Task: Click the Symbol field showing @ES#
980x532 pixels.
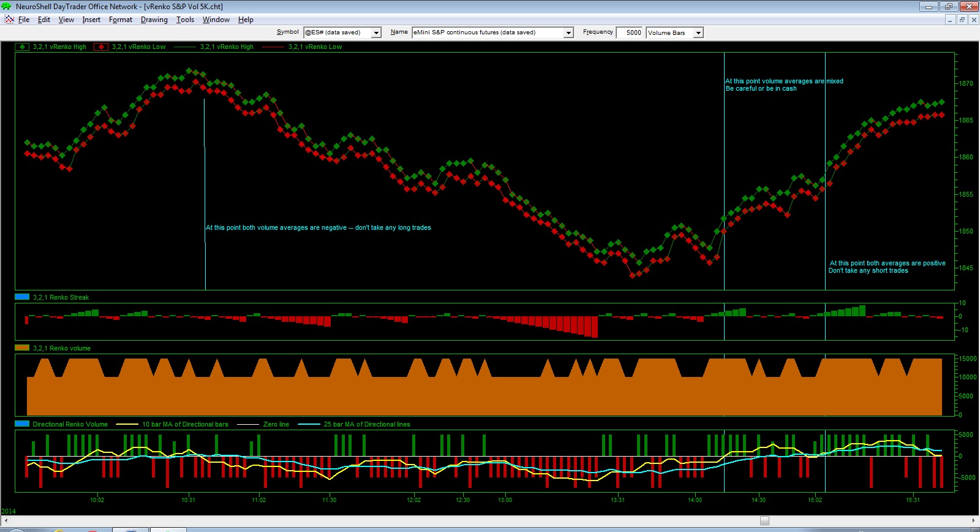Action: tap(337, 32)
